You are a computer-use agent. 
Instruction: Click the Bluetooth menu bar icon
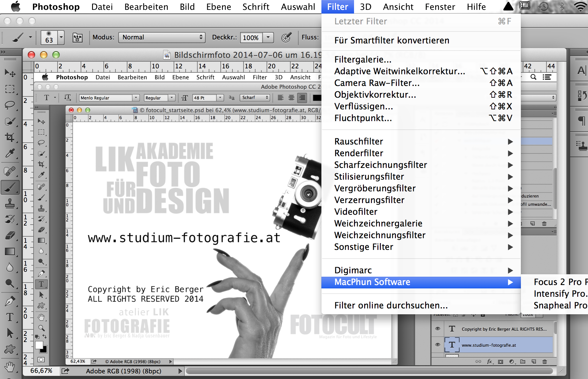click(562, 6)
